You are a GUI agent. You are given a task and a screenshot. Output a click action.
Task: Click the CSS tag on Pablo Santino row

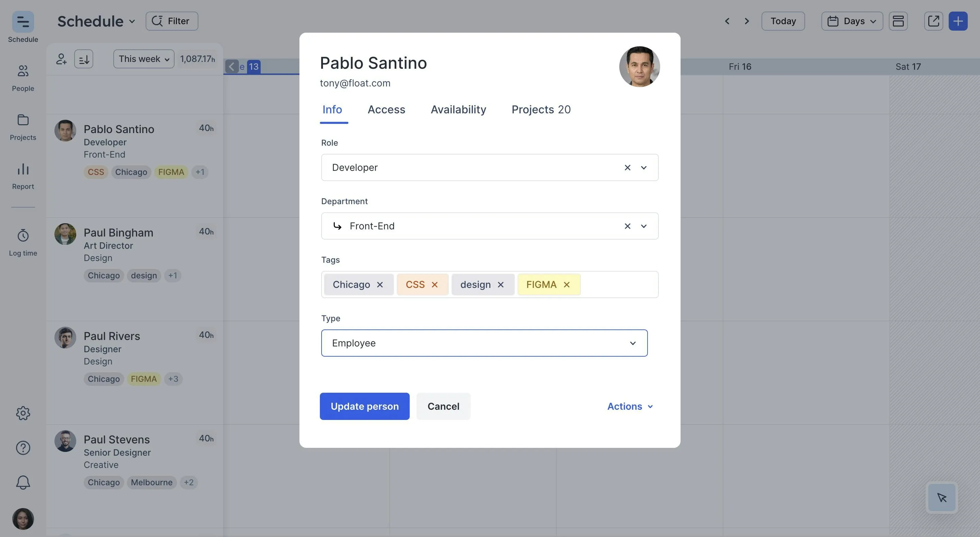click(x=96, y=172)
